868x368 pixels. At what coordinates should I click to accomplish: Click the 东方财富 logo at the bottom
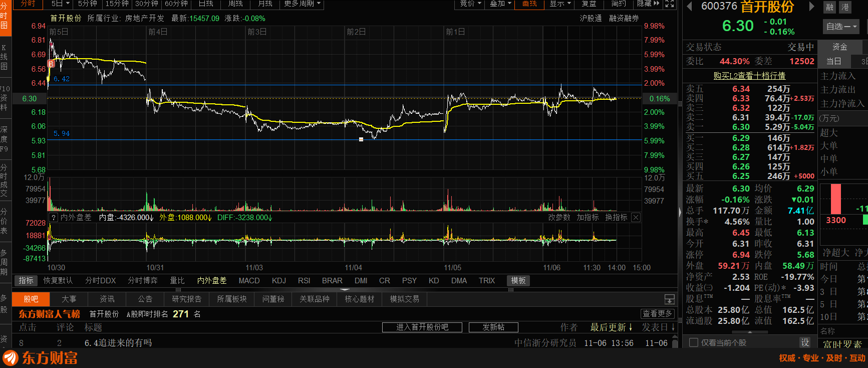40,358
